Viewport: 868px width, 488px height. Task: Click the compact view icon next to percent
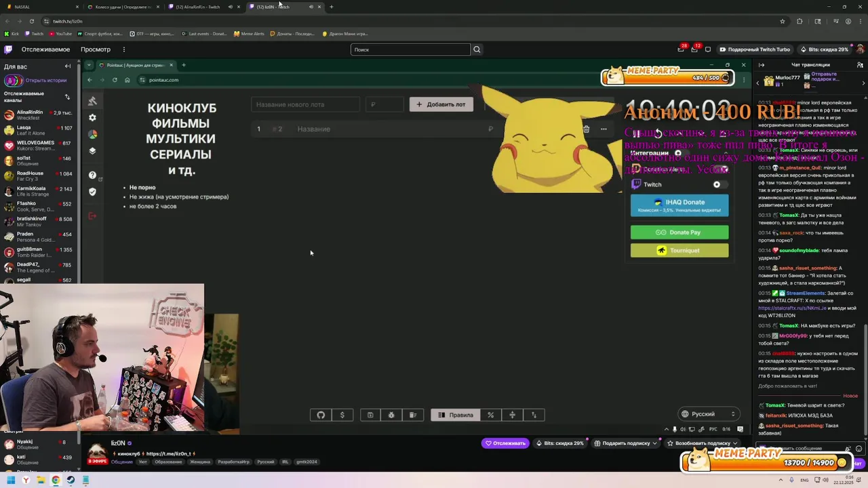tap(512, 415)
